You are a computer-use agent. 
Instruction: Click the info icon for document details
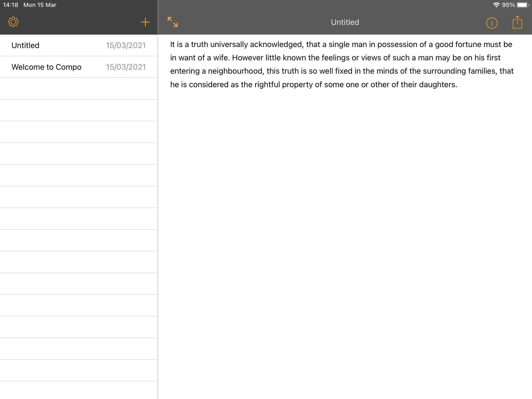click(x=491, y=22)
